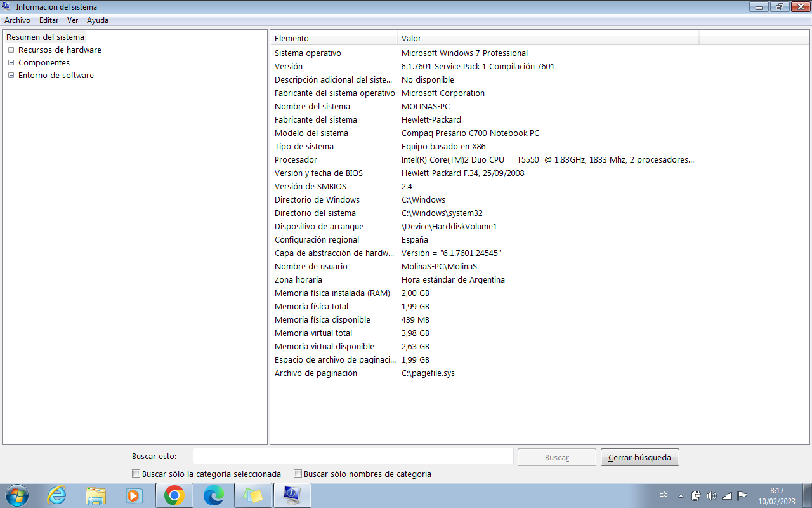Expand the Recursos de hardware node
Viewport: 812px width, 508px height.
click(x=11, y=50)
